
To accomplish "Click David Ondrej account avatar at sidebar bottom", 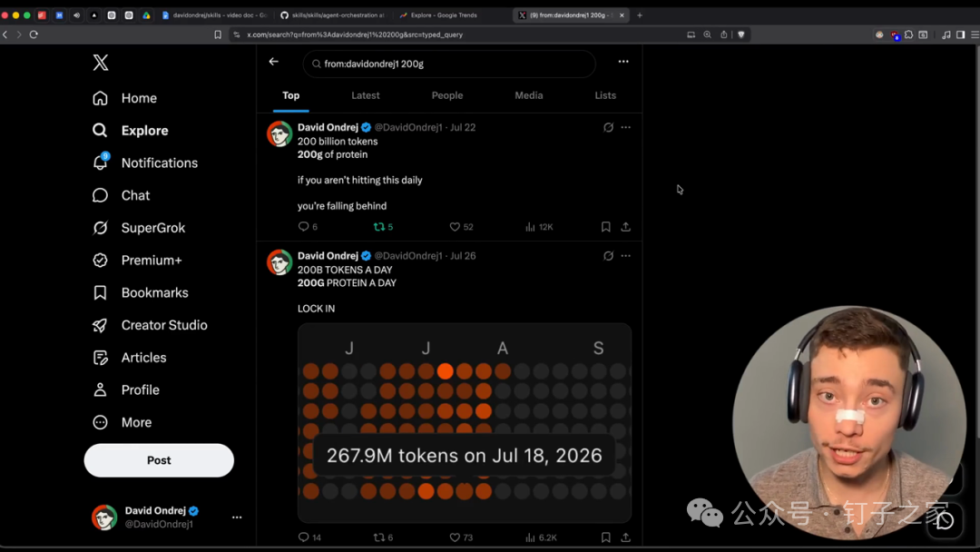I will click(x=104, y=517).
